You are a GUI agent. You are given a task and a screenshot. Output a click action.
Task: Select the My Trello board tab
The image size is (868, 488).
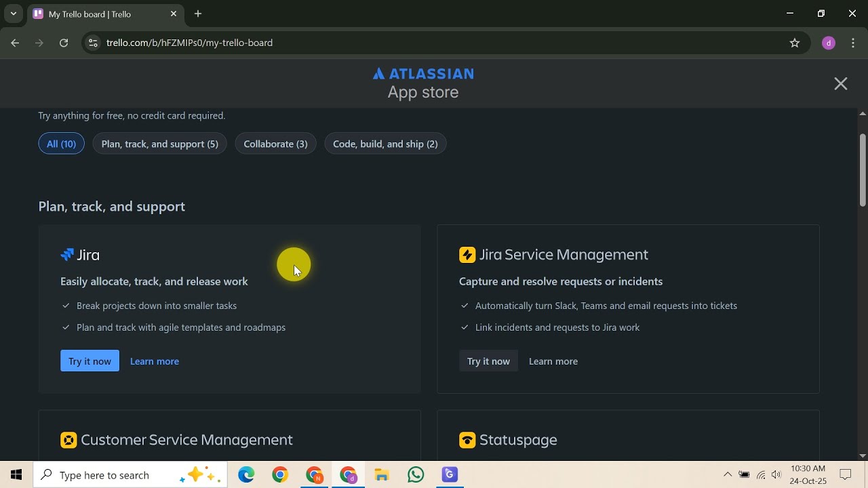105,14
